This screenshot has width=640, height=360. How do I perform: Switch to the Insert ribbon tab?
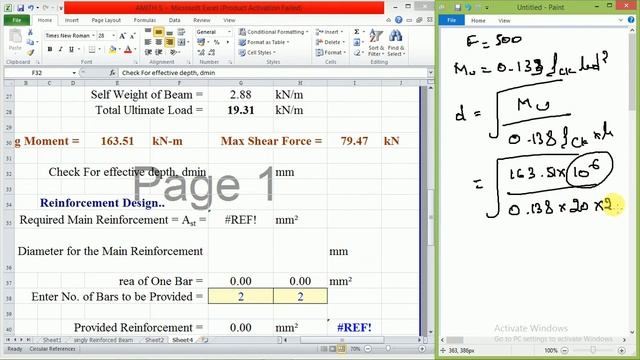[71, 20]
